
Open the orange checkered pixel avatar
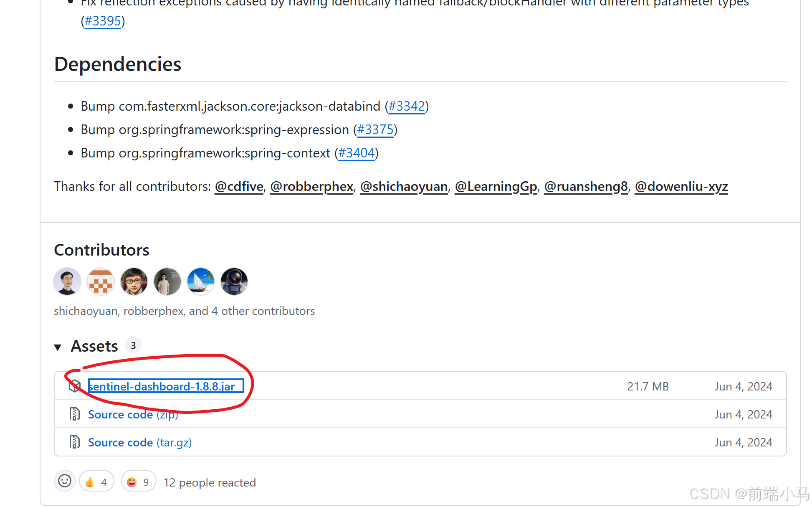point(101,281)
